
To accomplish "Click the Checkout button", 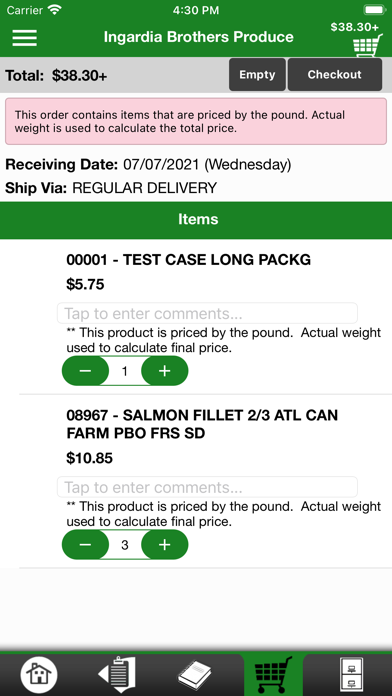I will [335, 75].
